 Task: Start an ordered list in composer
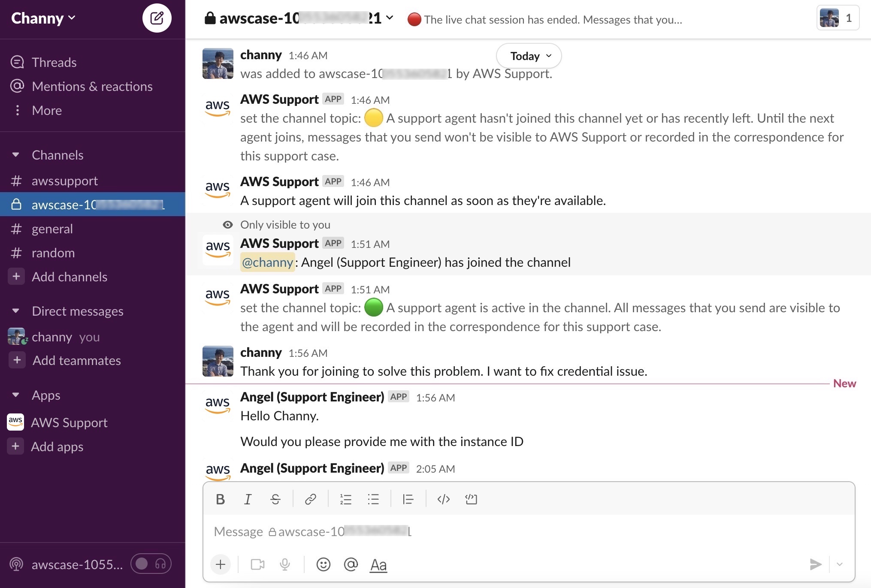point(345,499)
